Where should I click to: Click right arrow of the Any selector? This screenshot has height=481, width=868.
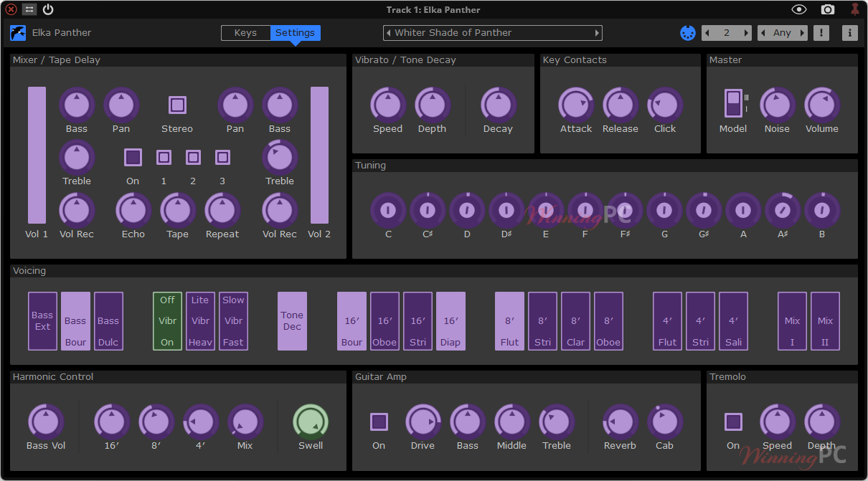[x=803, y=33]
